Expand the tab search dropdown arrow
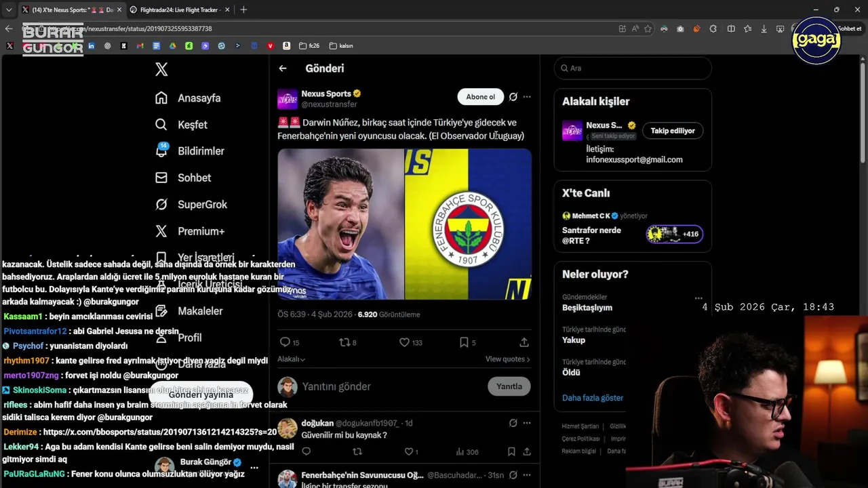The height and width of the screenshot is (488, 868). pos(9,9)
